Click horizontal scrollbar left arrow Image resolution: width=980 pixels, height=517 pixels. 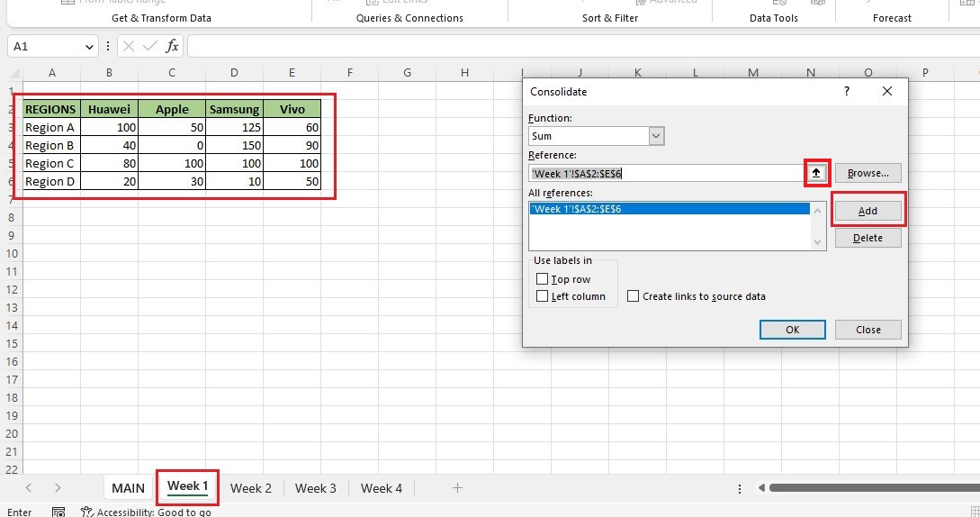761,487
